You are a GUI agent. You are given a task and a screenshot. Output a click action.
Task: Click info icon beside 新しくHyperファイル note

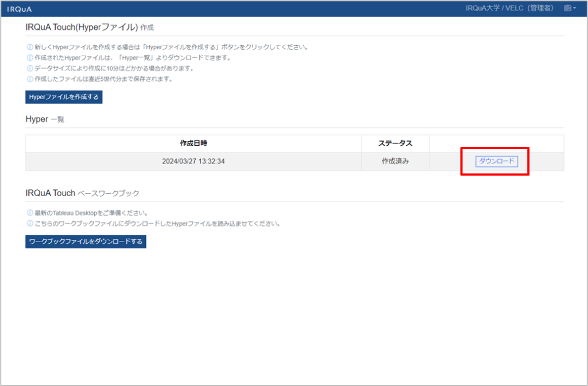(30, 47)
